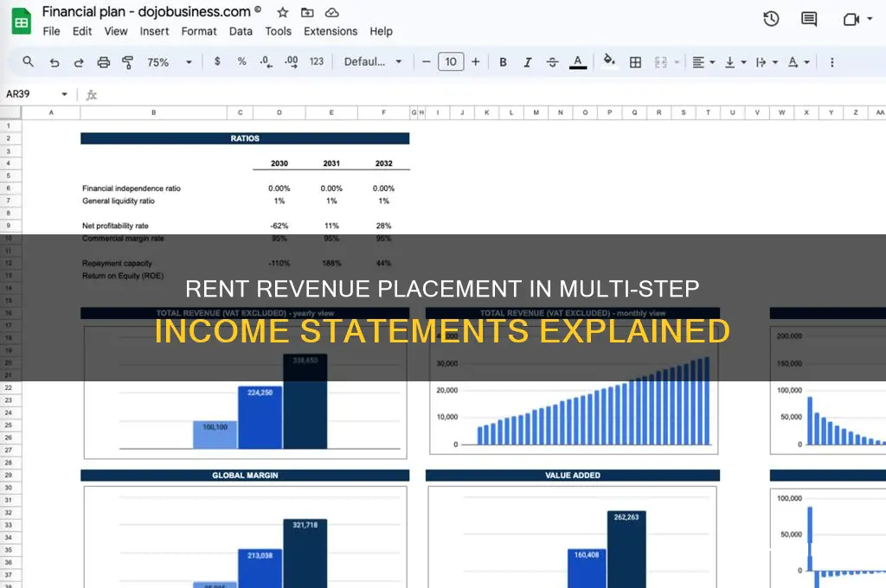Open vertical align dropdown
Image resolution: width=886 pixels, height=588 pixels.
coord(735,62)
